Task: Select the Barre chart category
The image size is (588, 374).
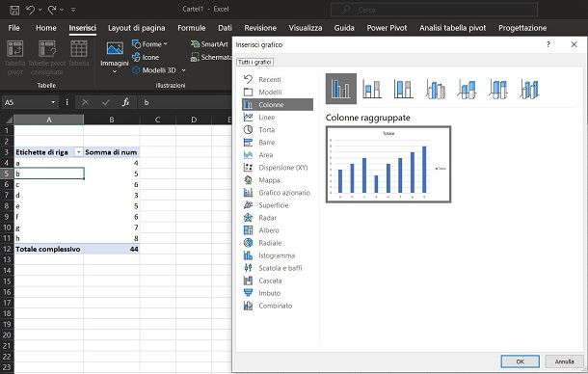Action: (278, 143)
